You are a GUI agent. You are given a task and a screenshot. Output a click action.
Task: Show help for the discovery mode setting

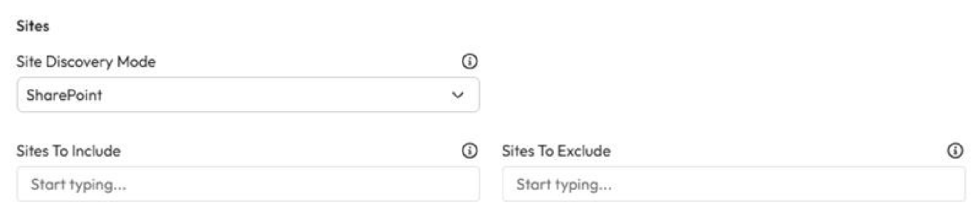[x=469, y=62]
